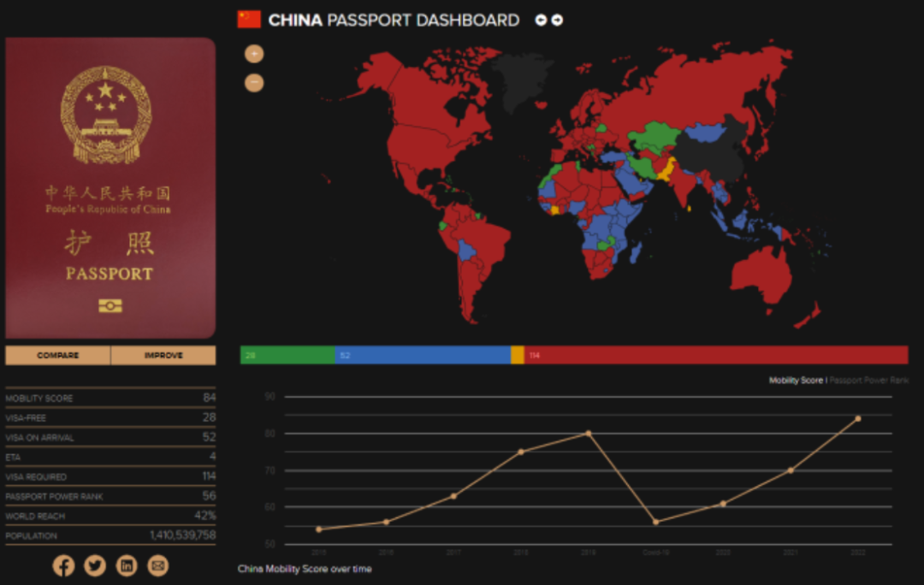
Task: Select the Mobility Score chart tab
Action: coord(795,380)
